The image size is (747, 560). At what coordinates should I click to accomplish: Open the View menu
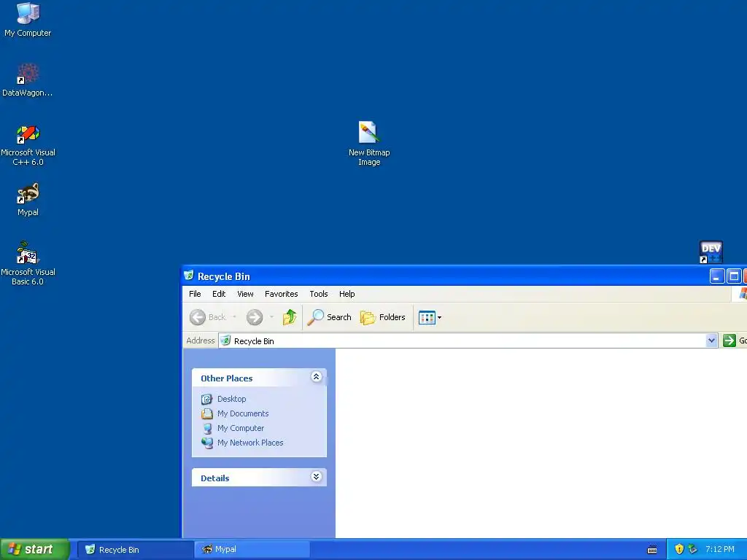coord(245,294)
